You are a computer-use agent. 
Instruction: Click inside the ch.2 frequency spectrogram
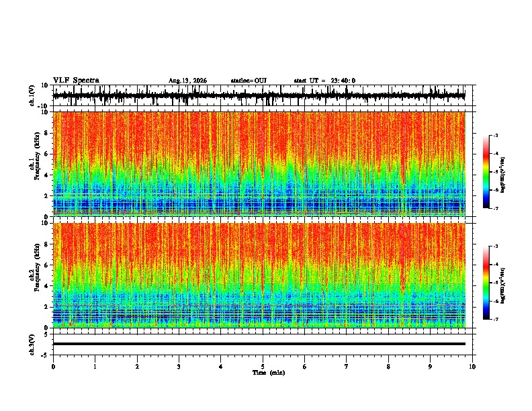259,275
